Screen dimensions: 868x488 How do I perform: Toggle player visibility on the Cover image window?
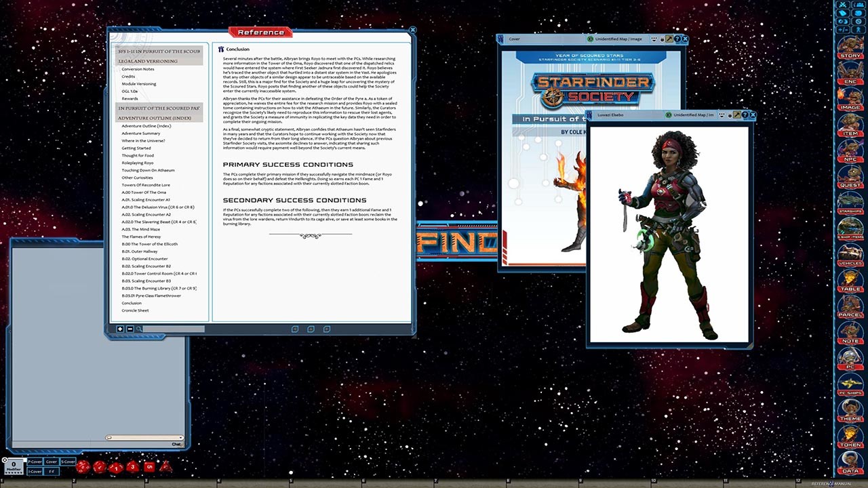654,39
